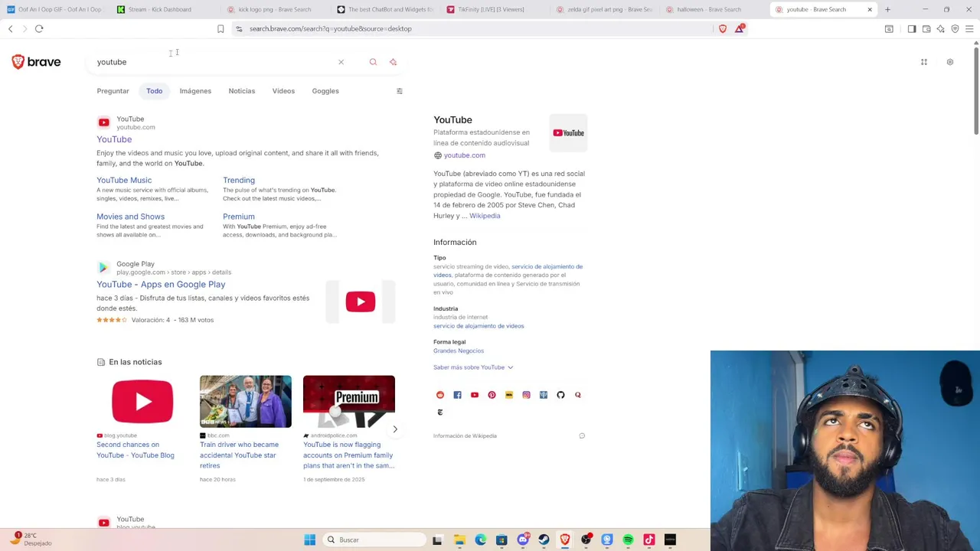Screen dimensions: 980x551
Task: Open the youtube.com link in the info panel
Action: point(464,155)
